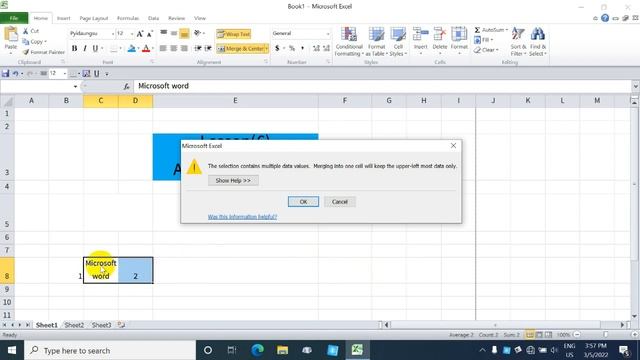This screenshot has width=640, height=360.
Task: Open the Find & Select binoculars menu
Action: point(538,42)
